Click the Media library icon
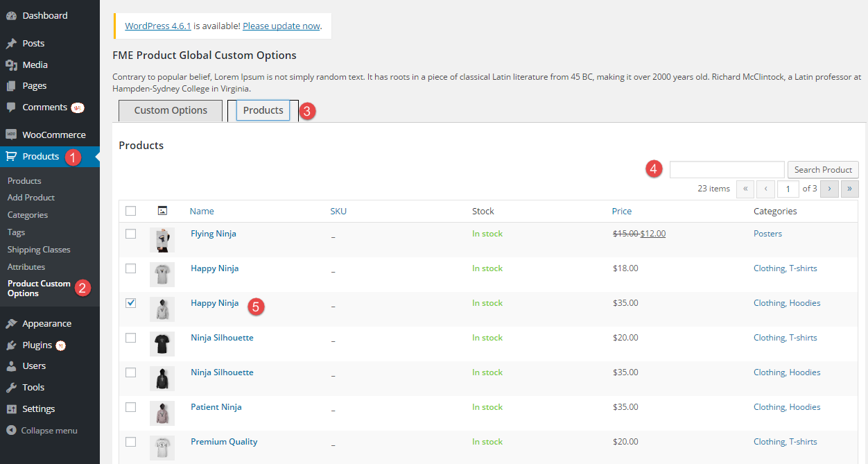The width and height of the screenshot is (868, 464). [x=11, y=65]
